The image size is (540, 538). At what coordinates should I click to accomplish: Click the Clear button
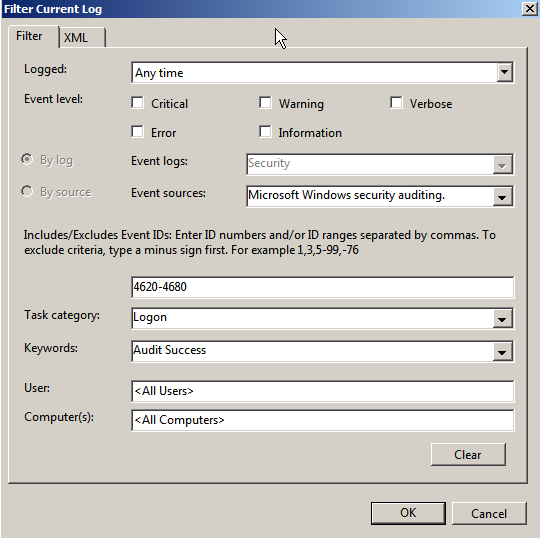468,455
